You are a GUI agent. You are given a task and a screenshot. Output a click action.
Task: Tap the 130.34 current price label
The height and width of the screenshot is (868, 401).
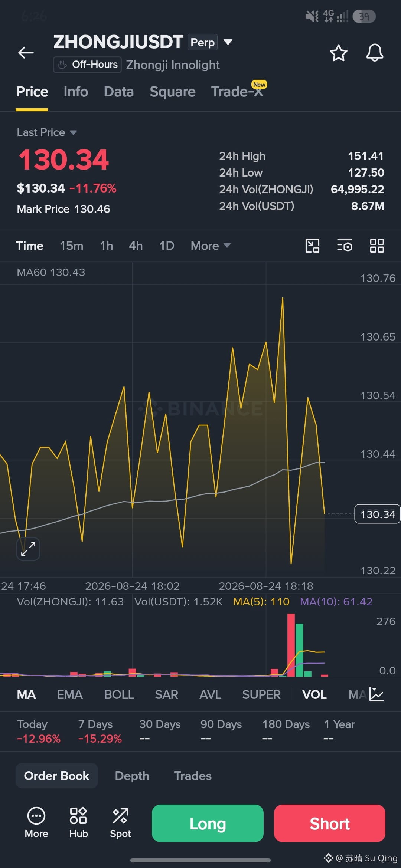pos(377,514)
